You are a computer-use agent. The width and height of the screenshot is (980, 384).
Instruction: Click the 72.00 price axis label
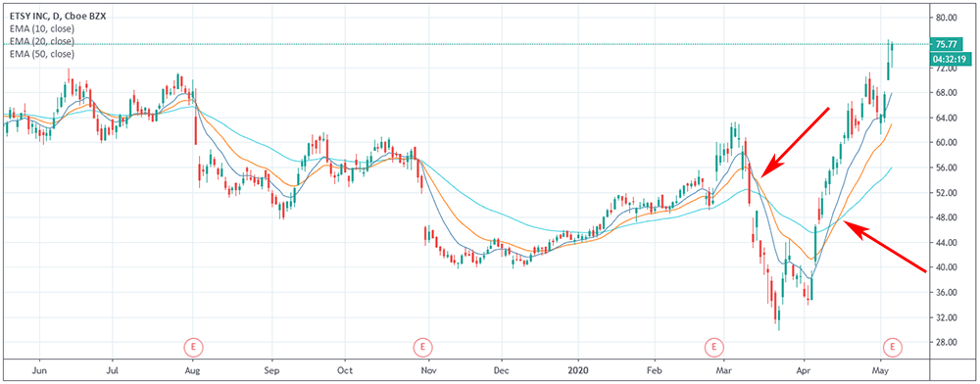point(947,68)
